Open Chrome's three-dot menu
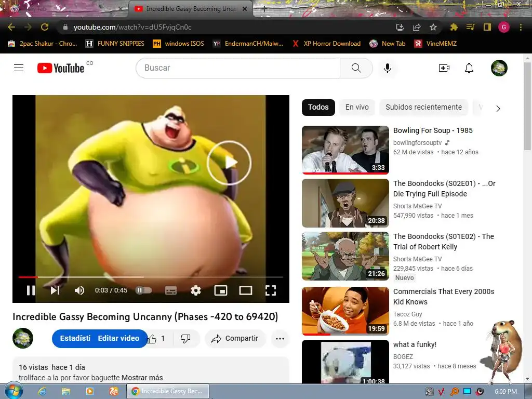The height and width of the screenshot is (399, 532). [x=521, y=27]
